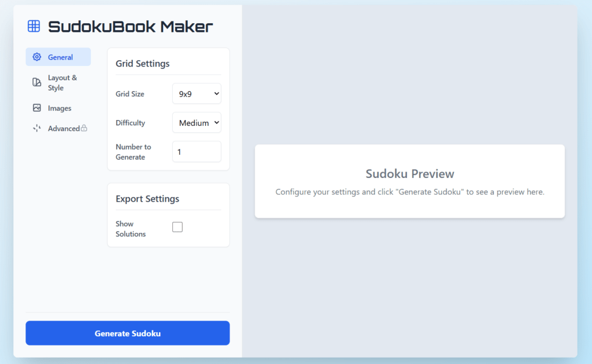This screenshot has width=592, height=364.
Task: Click the SudokuBook Maker grid logo icon
Action: coord(34,26)
